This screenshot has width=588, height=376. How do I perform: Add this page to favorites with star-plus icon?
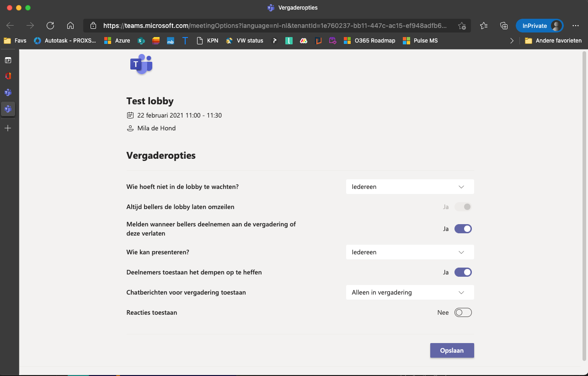point(462,26)
